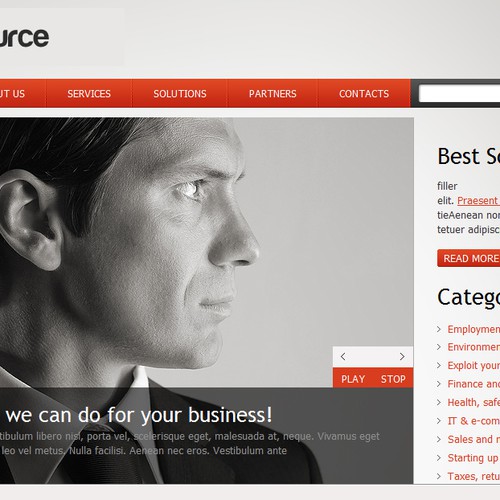Image resolution: width=500 pixels, height=500 pixels.
Task: Open the IT & e-commerce category
Action: point(474,421)
